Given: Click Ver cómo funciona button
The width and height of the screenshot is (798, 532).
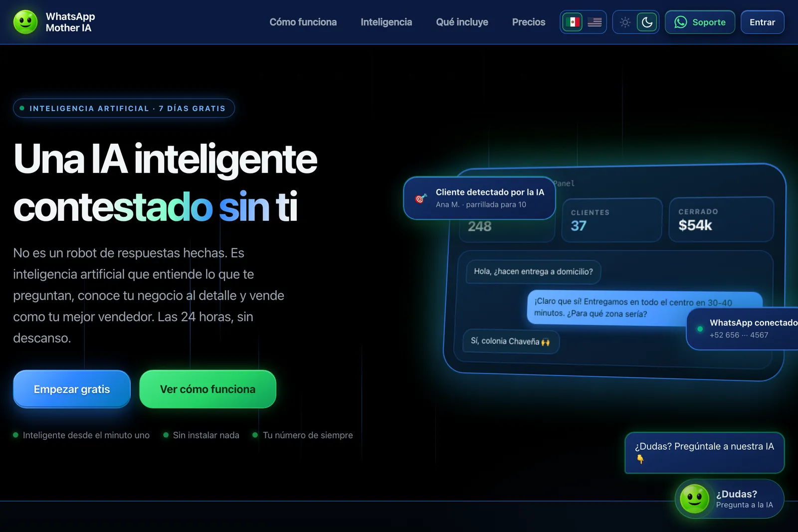Looking at the screenshot, I should tap(207, 389).
